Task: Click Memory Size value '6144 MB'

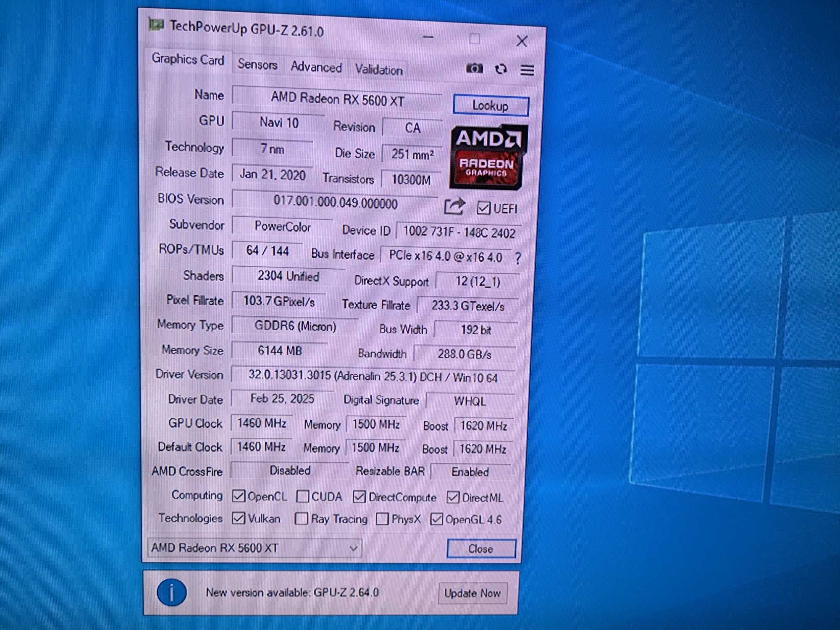Action: [x=280, y=350]
